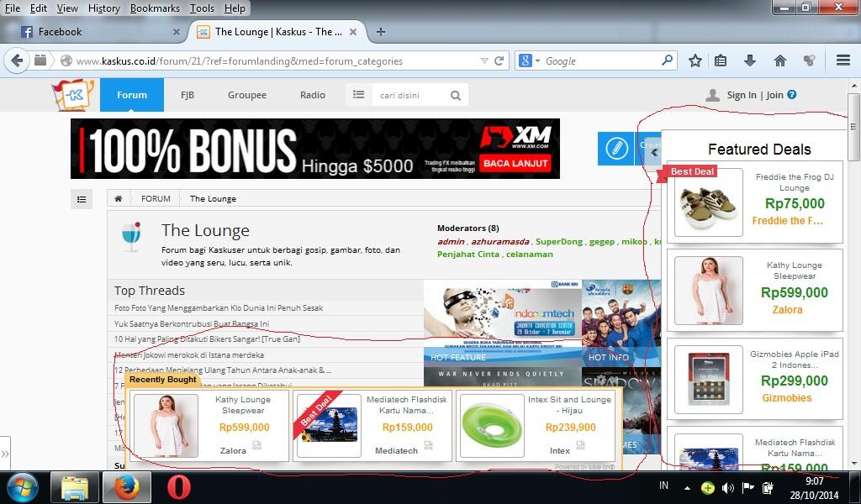Reload the page using the refresh icon
Image resolution: width=861 pixels, height=504 pixels.
tap(499, 60)
